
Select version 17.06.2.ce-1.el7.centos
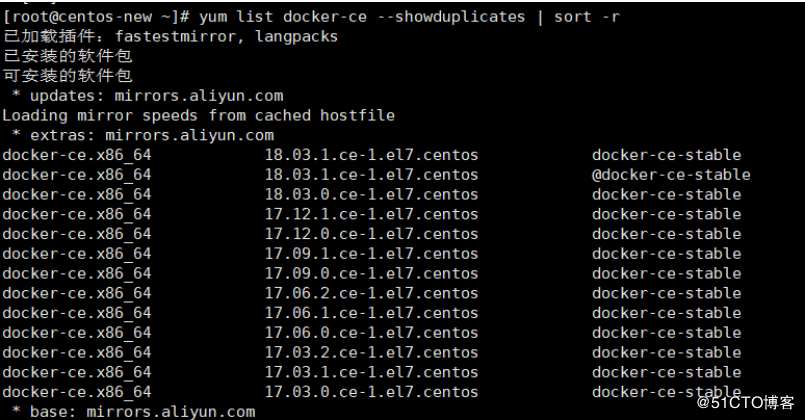(x=371, y=293)
